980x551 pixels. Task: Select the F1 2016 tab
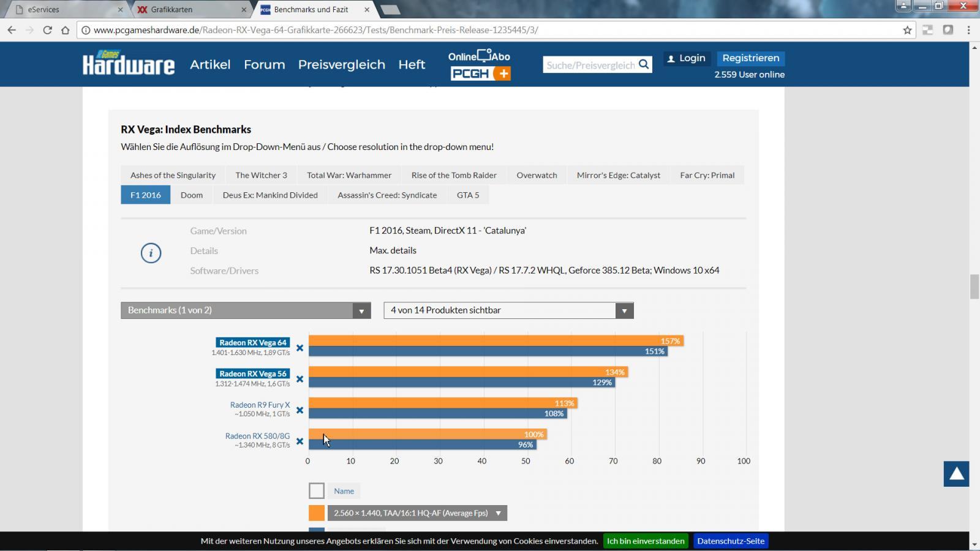click(x=146, y=195)
